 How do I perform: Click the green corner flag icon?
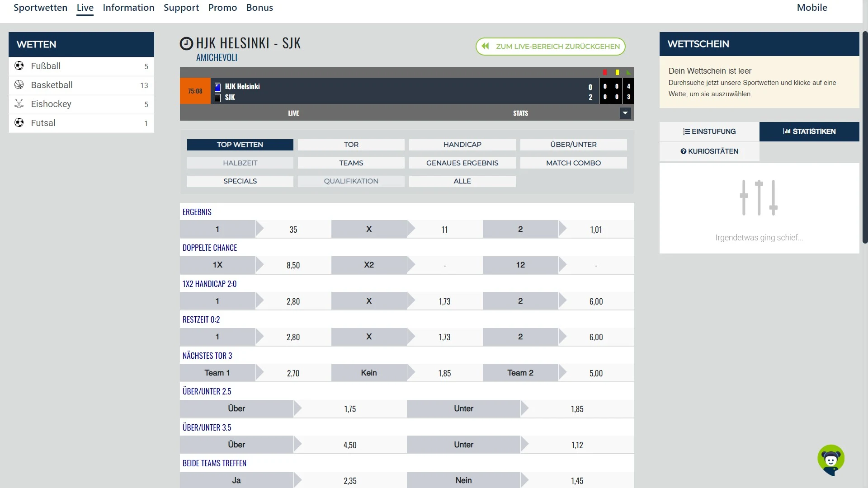628,72
